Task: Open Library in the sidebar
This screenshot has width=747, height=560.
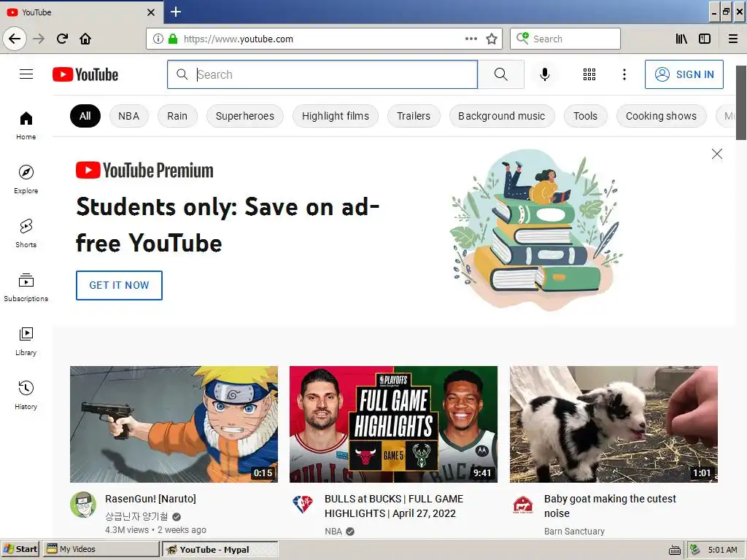Action: 26,341
